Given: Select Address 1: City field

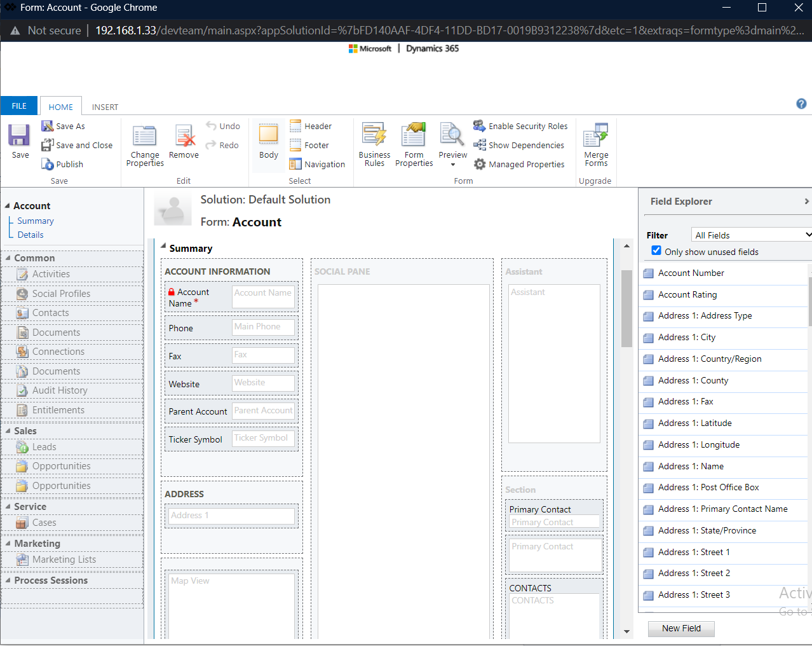Looking at the screenshot, I should coord(687,338).
